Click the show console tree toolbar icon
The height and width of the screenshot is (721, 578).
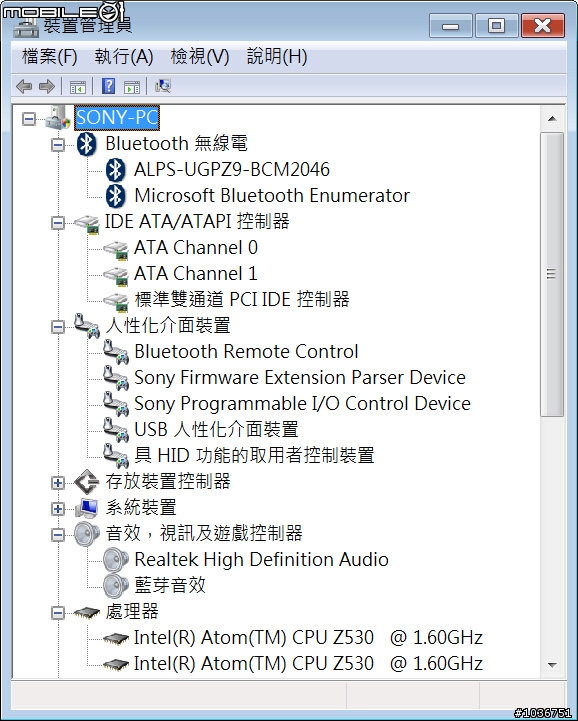[x=77, y=86]
